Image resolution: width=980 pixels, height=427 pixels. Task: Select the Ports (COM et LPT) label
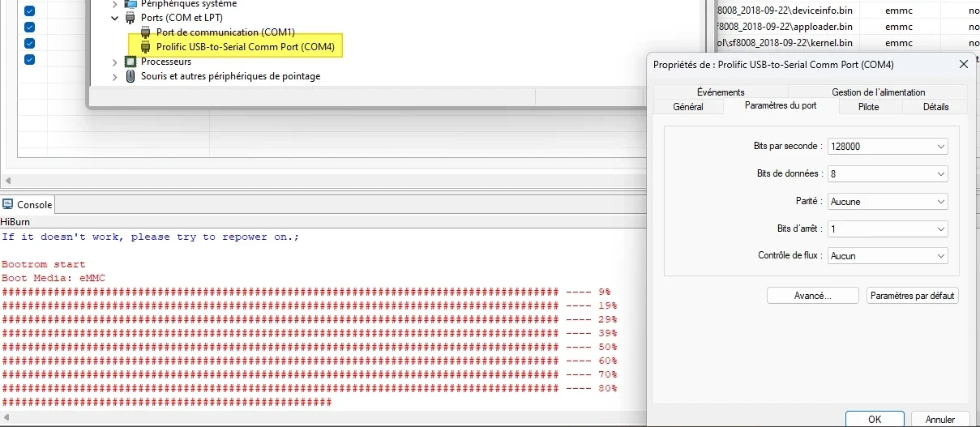(182, 17)
